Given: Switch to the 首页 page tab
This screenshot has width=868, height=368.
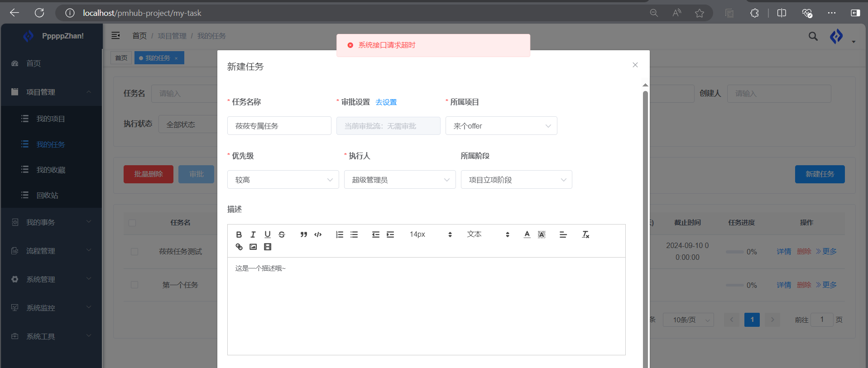Looking at the screenshot, I should [121, 58].
